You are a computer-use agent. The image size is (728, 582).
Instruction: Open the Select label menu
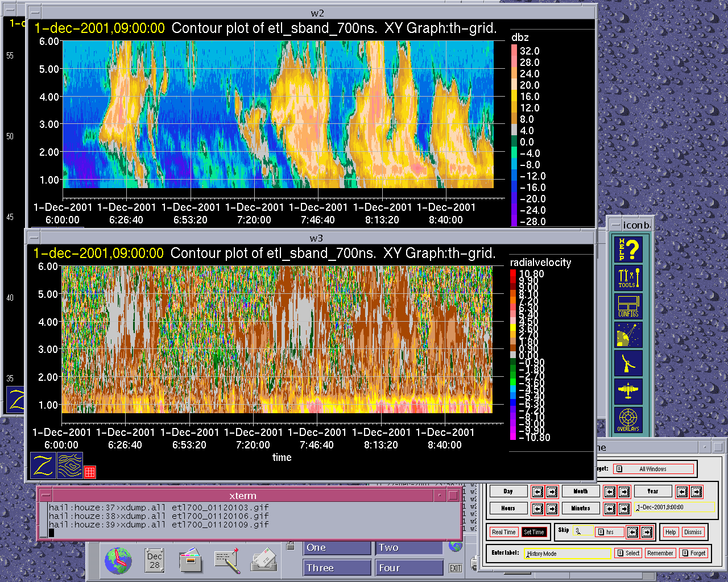pyautogui.click(x=628, y=553)
